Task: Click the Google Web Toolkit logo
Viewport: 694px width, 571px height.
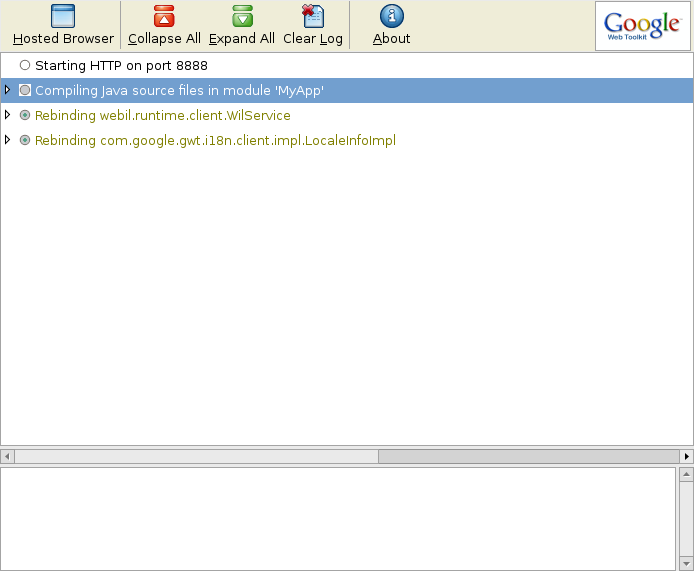Action: point(642,26)
